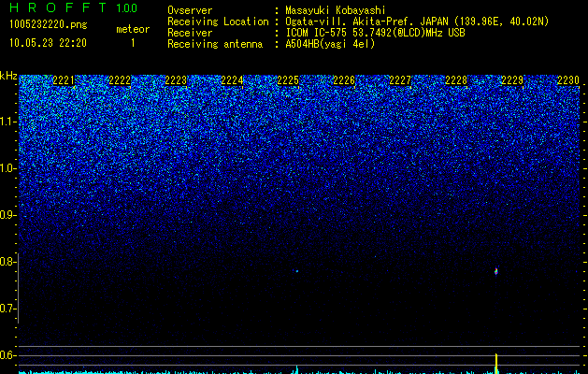
Task: Click the 2229 time marker
Action: pos(512,80)
